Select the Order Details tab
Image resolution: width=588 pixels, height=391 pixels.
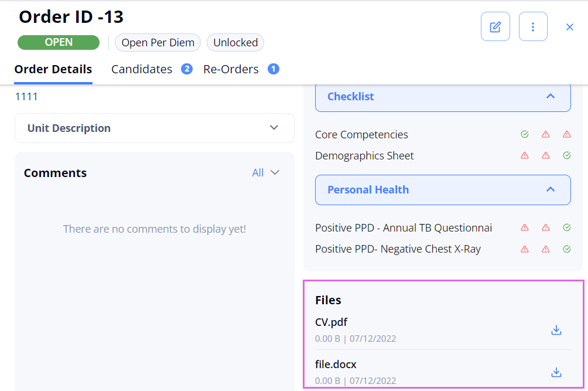pos(53,69)
